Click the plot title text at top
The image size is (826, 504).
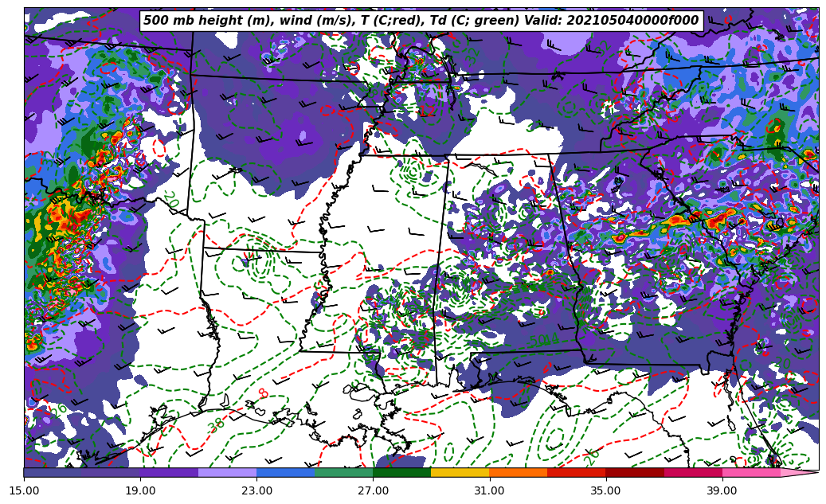pos(421,21)
